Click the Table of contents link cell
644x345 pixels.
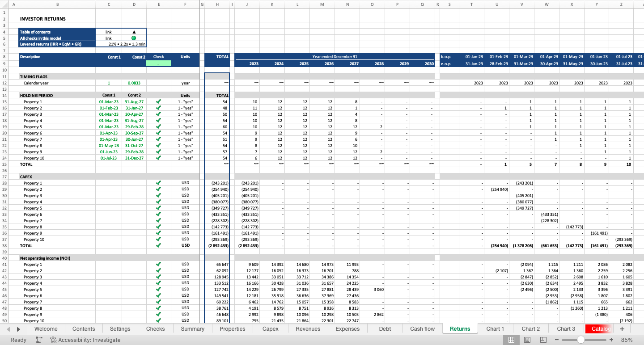click(x=109, y=32)
